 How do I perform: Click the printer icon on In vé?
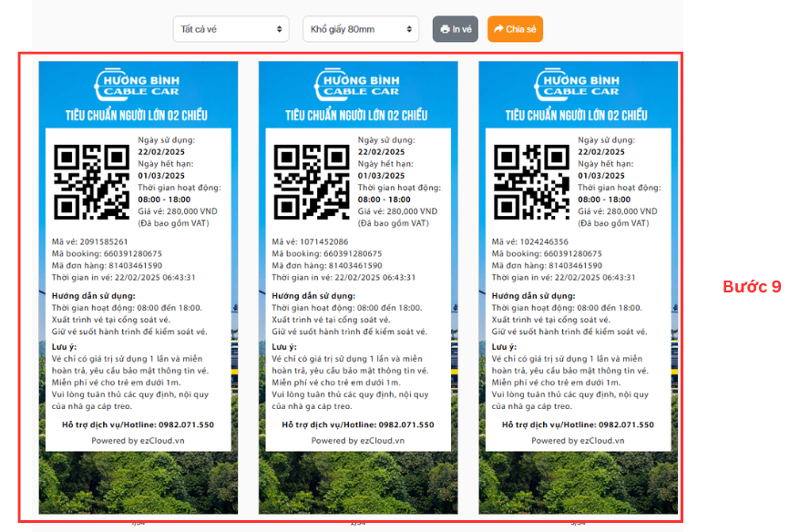coord(445,29)
